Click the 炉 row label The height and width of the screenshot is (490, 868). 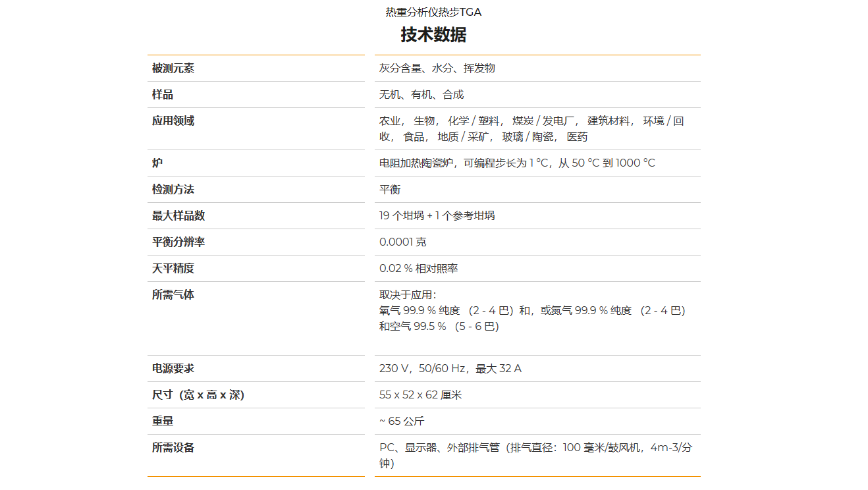pyautogui.click(x=157, y=163)
